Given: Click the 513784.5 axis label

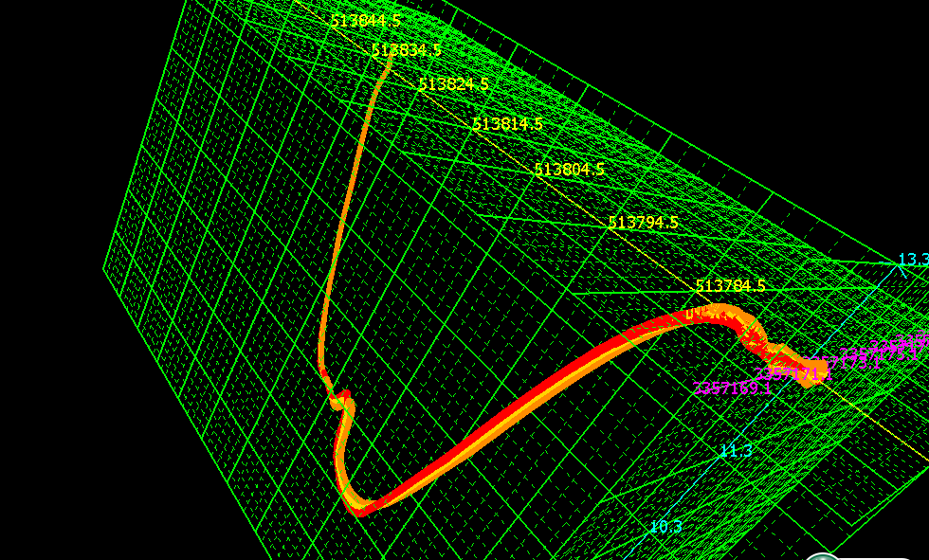Looking at the screenshot, I should [x=730, y=286].
